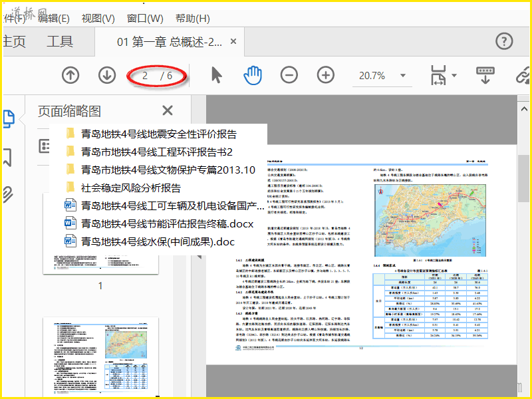
Task: Click the link chain icon
Action: click(523, 75)
